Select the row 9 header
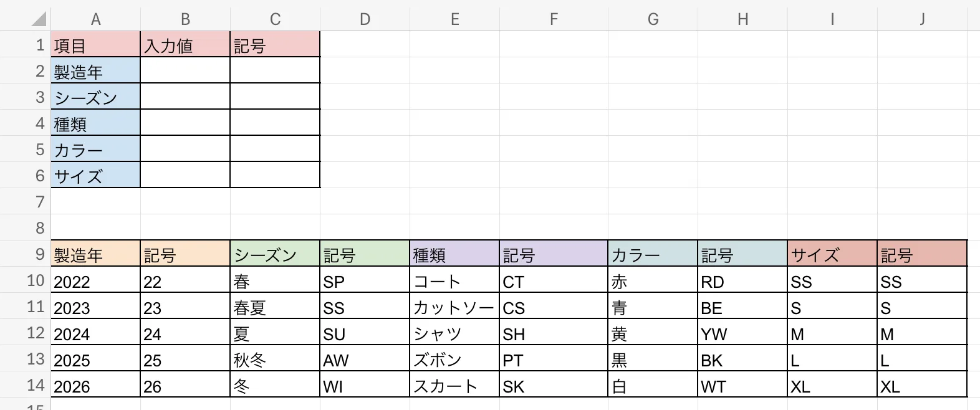Screen dimensions: 980x410 (x=40, y=254)
